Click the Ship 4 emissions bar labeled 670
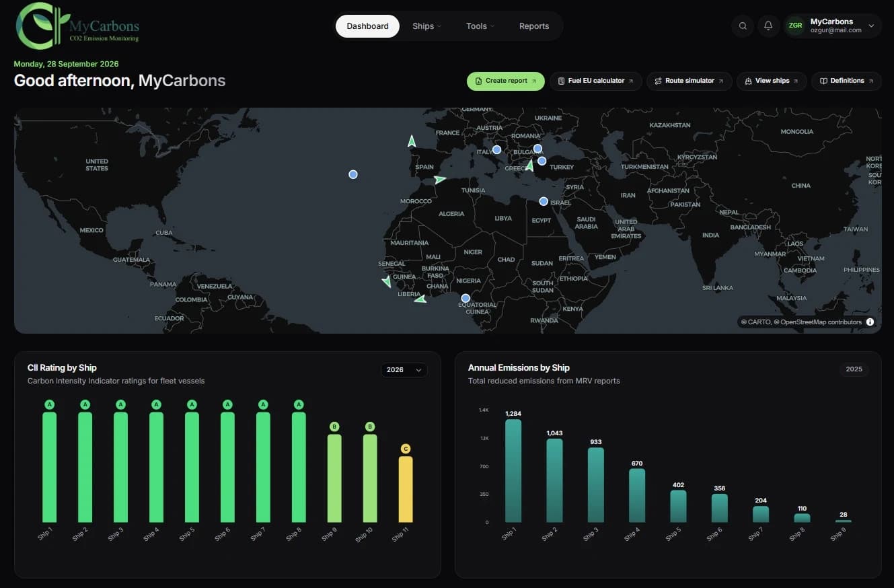The width and height of the screenshot is (894, 588). coord(637,496)
